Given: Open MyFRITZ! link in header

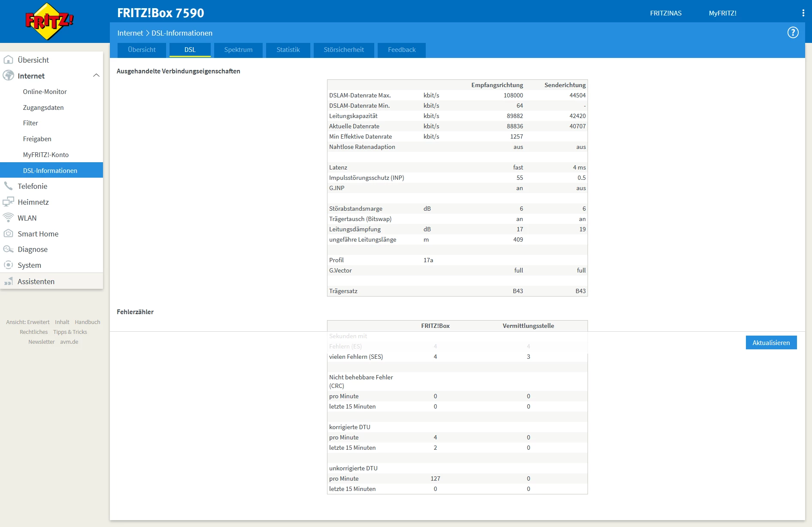Looking at the screenshot, I should click(722, 13).
